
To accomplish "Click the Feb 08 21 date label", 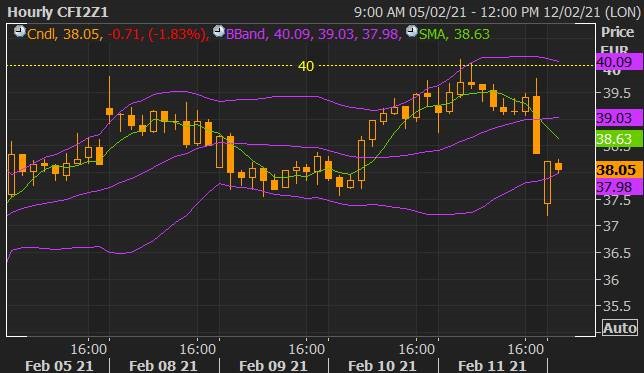I will pos(163,366).
